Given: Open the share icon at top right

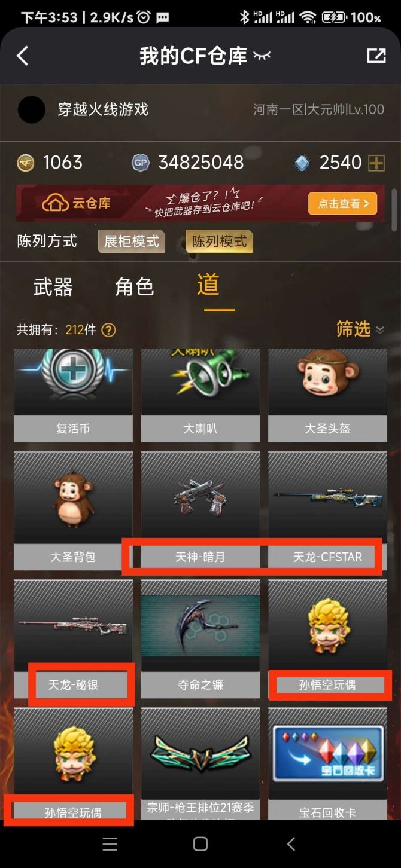Looking at the screenshot, I should pos(376,56).
